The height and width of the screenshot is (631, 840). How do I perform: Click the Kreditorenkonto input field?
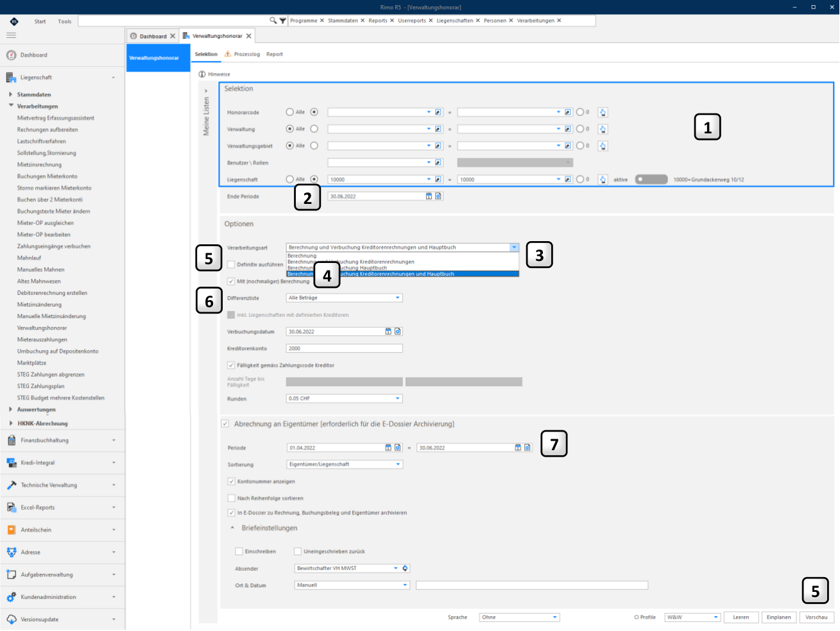point(345,348)
